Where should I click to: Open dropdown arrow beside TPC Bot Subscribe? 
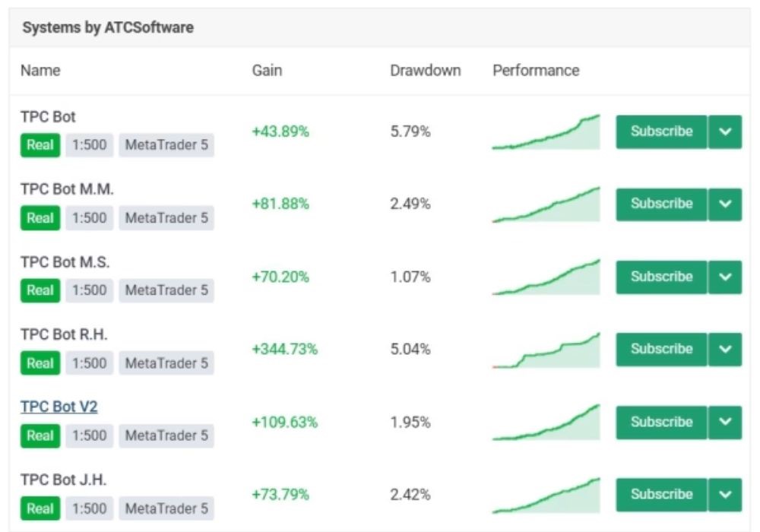point(725,131)
